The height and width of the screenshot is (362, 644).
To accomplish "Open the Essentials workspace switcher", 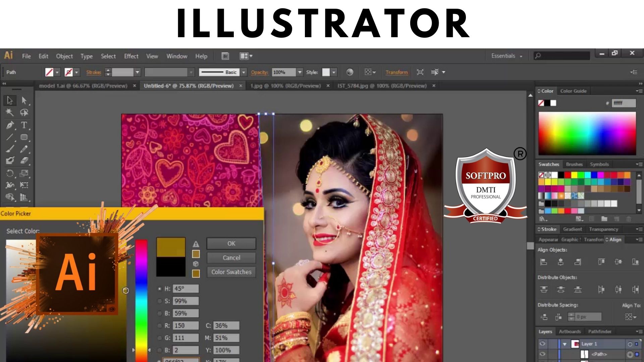I will point(506,56).
